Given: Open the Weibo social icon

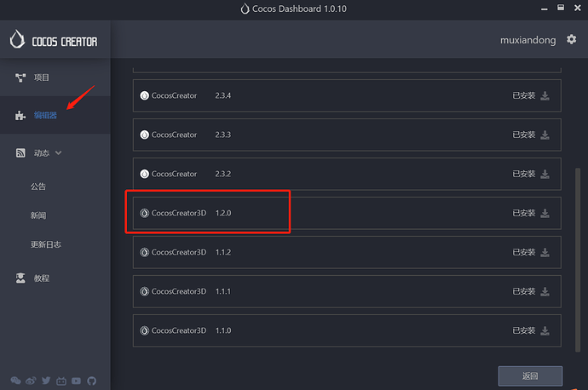Looking at the screenshot, I should 32,381.
